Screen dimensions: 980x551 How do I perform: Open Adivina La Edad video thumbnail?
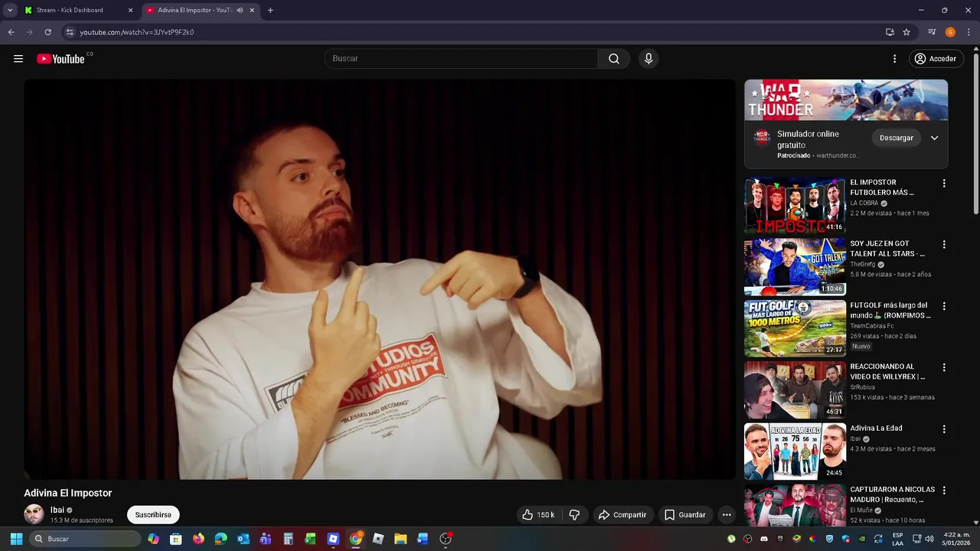(795, 451)
